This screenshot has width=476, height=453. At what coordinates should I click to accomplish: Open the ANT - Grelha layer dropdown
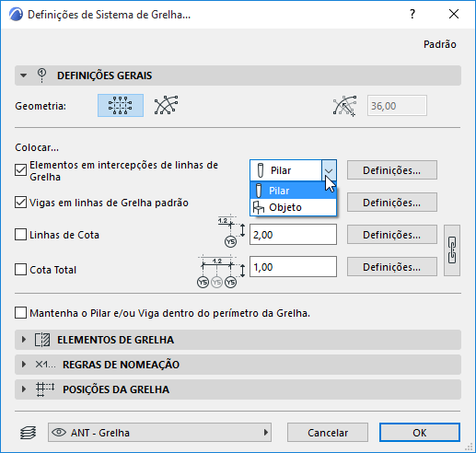pos(159,433)
